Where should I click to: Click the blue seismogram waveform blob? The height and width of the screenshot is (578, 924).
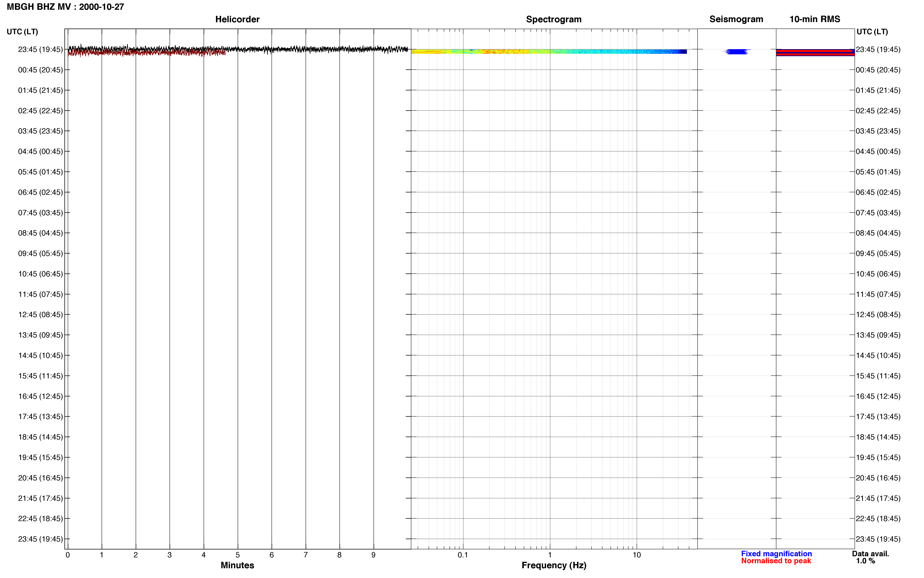coord(736,52)
